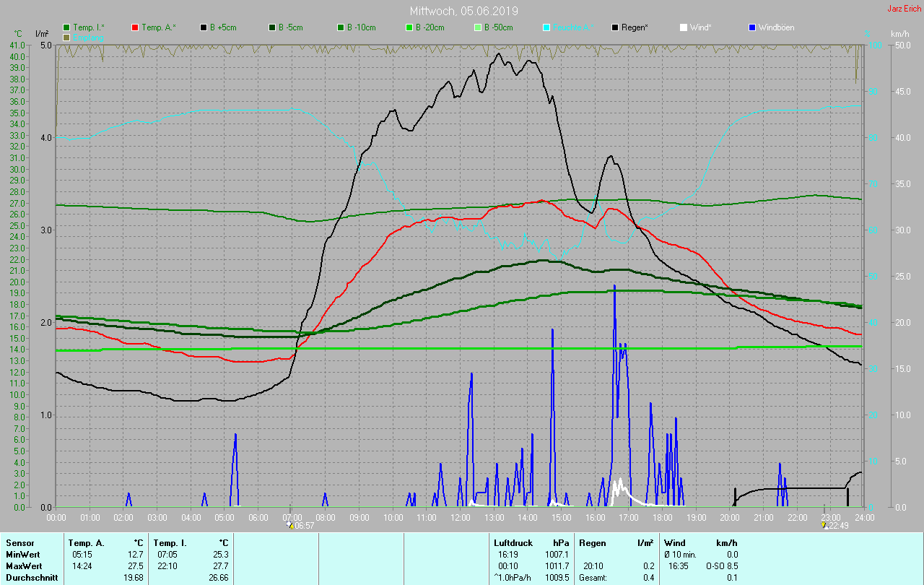Screen dimensions: 924x585
Task: Click the sunrise icon at 06:57
Action: tap(290, 525)
